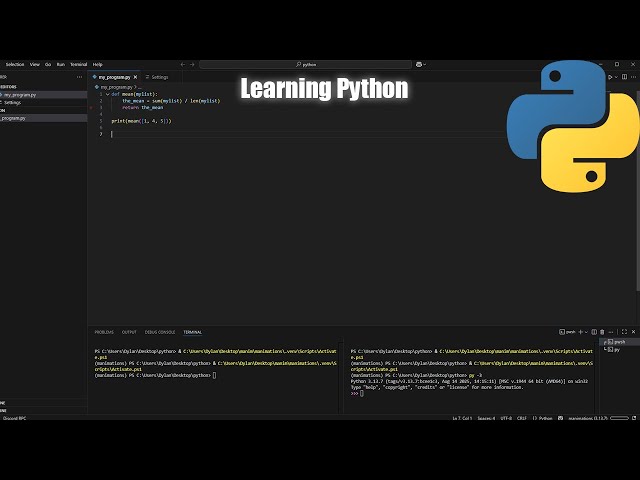Collapse the def mean function fold arrow

pyautogui.click(x=108, y=94)
